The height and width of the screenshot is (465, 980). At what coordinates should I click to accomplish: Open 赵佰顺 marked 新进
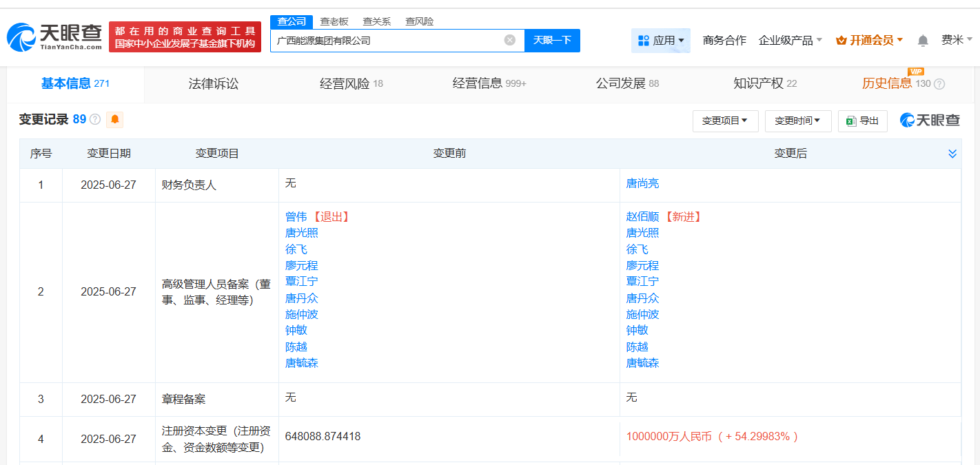(642, 216)
